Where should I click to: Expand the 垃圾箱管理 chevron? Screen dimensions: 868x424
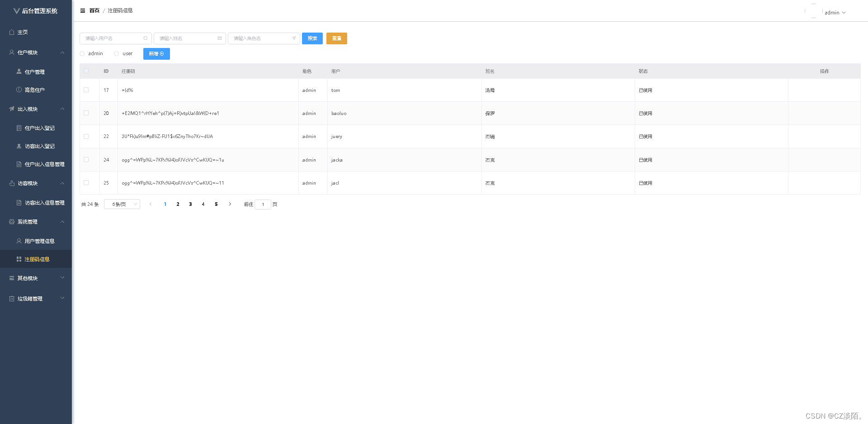[62, 298]
